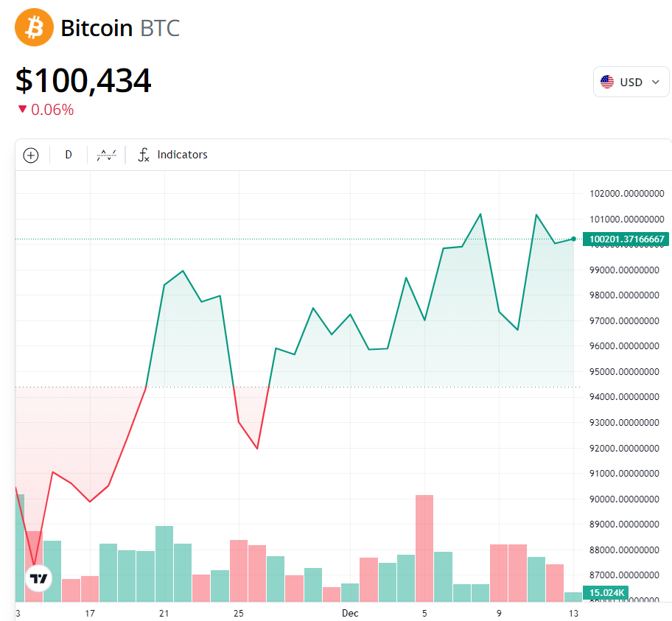Click the 99000.00000000 price axis label
The image size is (672, 621).
click(624, 270)
